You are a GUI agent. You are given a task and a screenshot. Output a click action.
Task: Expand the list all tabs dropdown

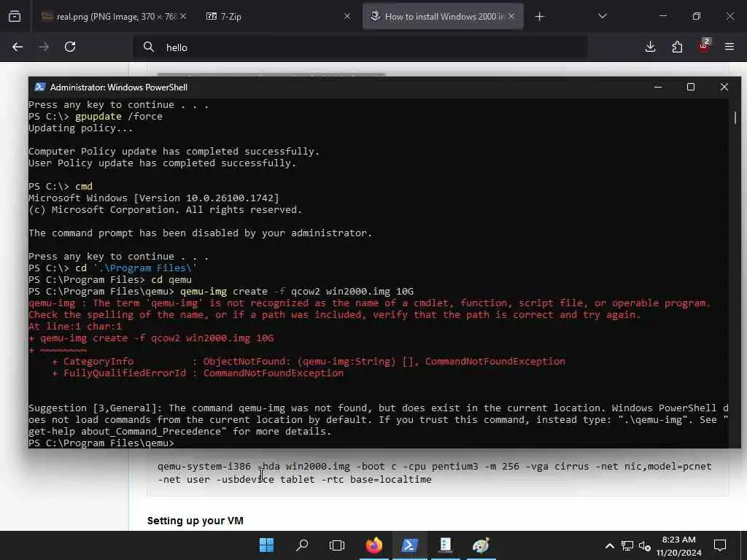click(x=602, y=17)
